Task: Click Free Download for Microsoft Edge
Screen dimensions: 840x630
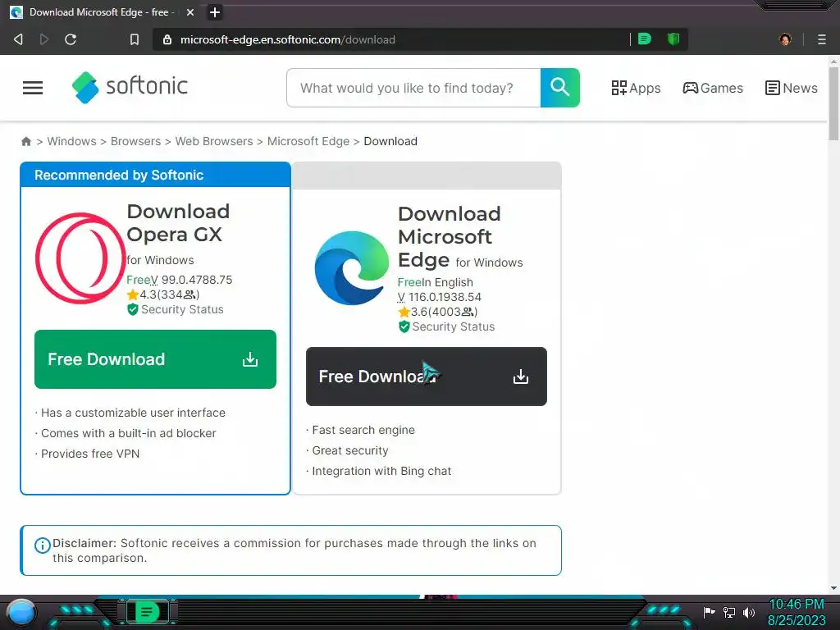Action: point(427,377)
